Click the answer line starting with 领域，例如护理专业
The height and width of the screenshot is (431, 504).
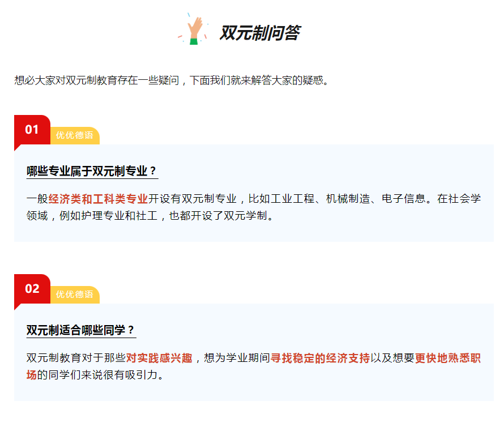pyautogui.click(x=150, y=216)
